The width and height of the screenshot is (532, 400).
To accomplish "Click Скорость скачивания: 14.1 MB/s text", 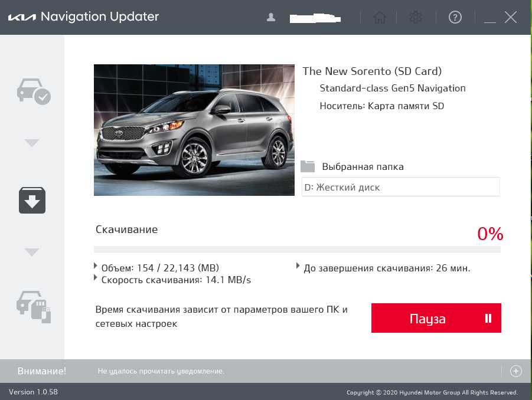I will (176, 280).
